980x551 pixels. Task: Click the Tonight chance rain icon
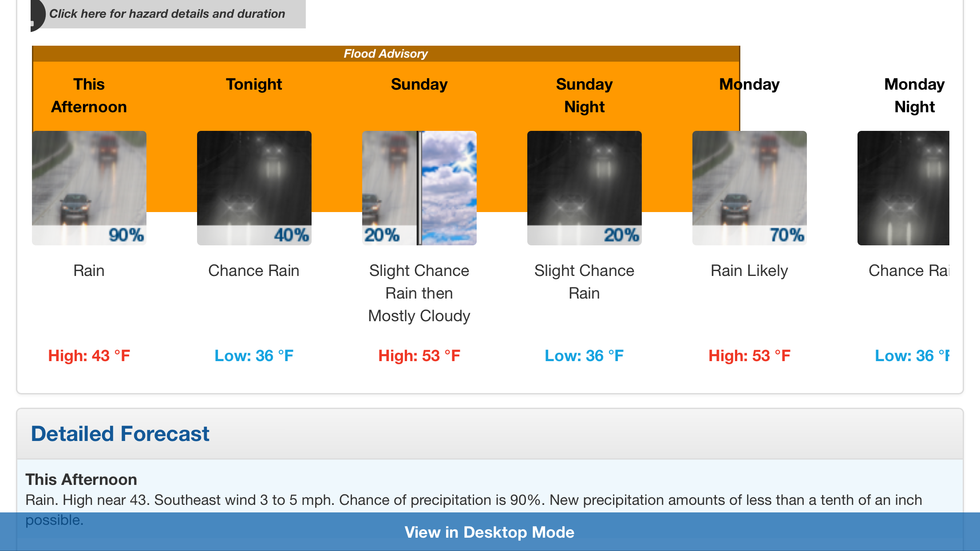[254, 188]
